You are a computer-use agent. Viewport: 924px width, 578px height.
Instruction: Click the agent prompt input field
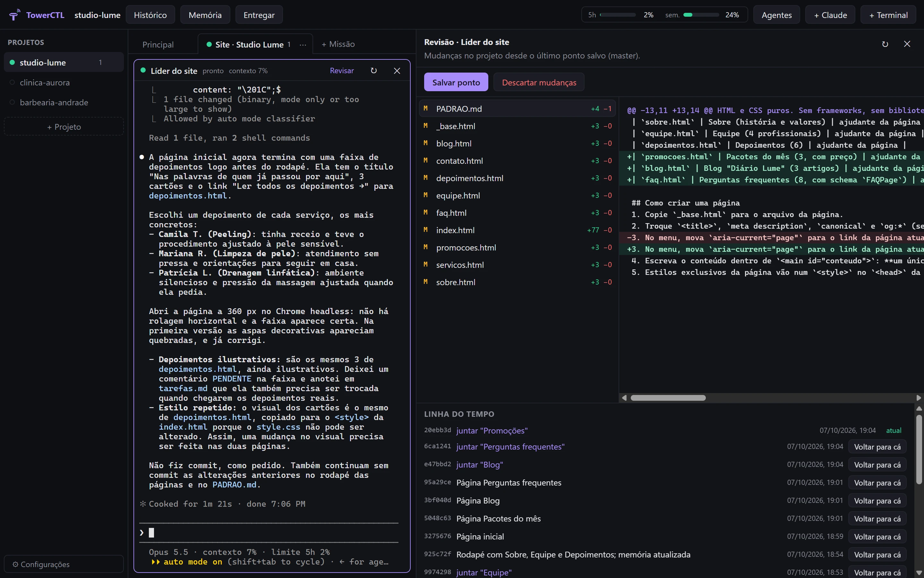269,532
